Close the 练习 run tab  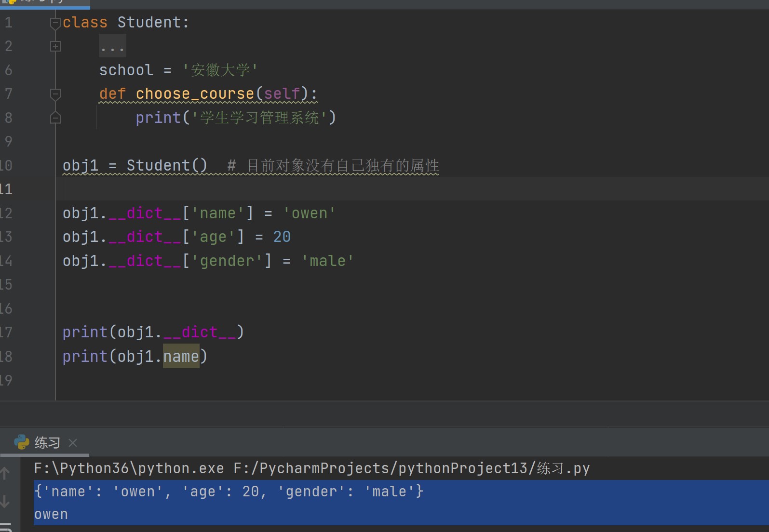73,442
